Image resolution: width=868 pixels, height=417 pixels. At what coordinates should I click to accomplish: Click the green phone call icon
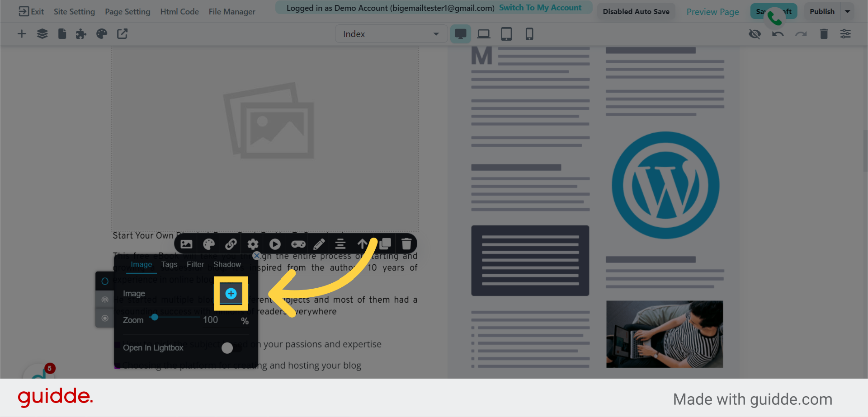[774, 18]
